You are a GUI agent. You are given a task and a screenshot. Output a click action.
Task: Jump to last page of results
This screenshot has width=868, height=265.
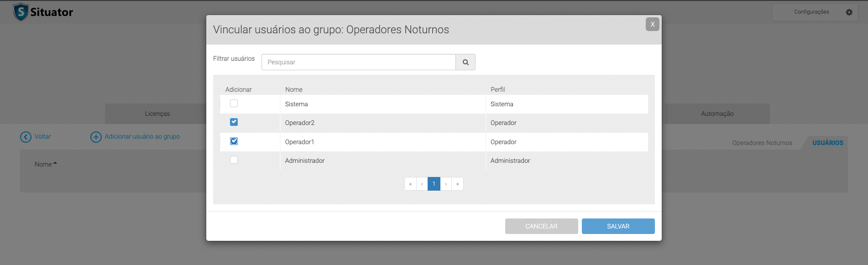457,184
